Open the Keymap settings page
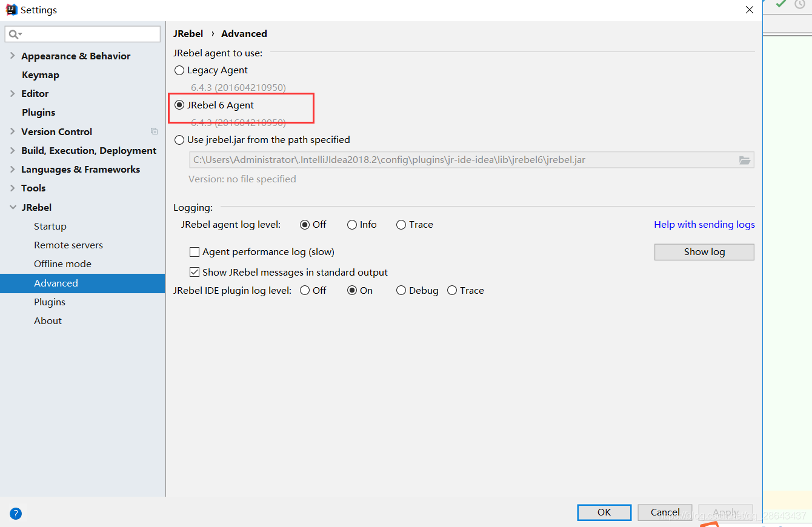The height and width of the screenshot is (527, 812). pyautogui.click(x=41, y=75)
